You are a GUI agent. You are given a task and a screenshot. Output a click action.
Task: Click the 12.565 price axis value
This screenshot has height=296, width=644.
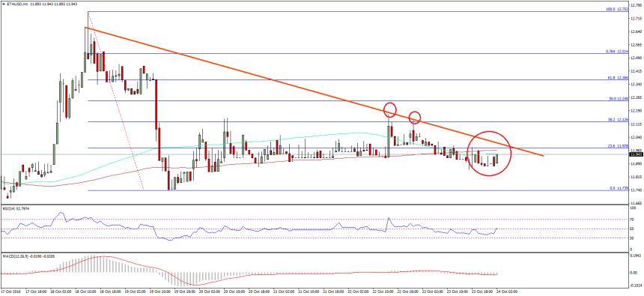point(637,45)
